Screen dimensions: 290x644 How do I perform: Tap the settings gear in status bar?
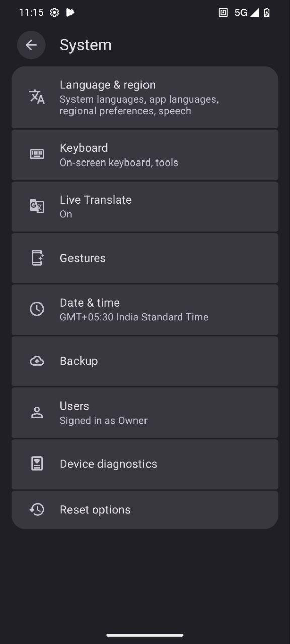pyautogui.click(x=54, y=13)
